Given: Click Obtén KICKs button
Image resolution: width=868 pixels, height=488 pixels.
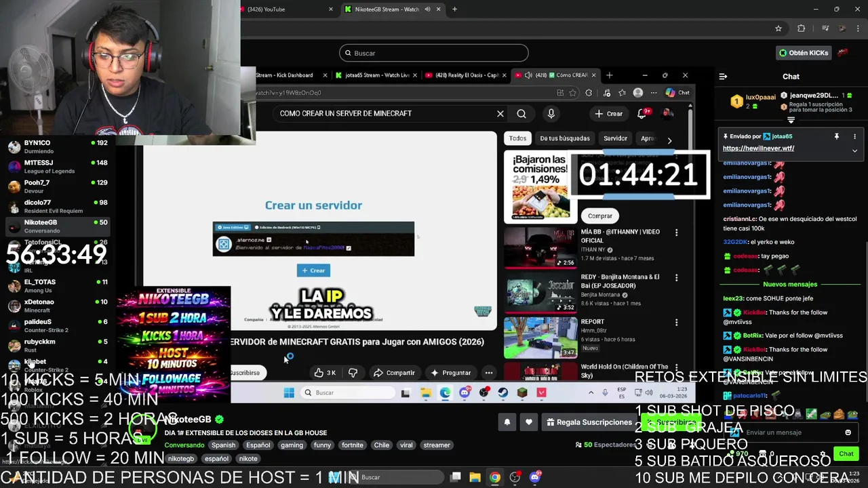Looking at the screenshot, I should point(803,53).
